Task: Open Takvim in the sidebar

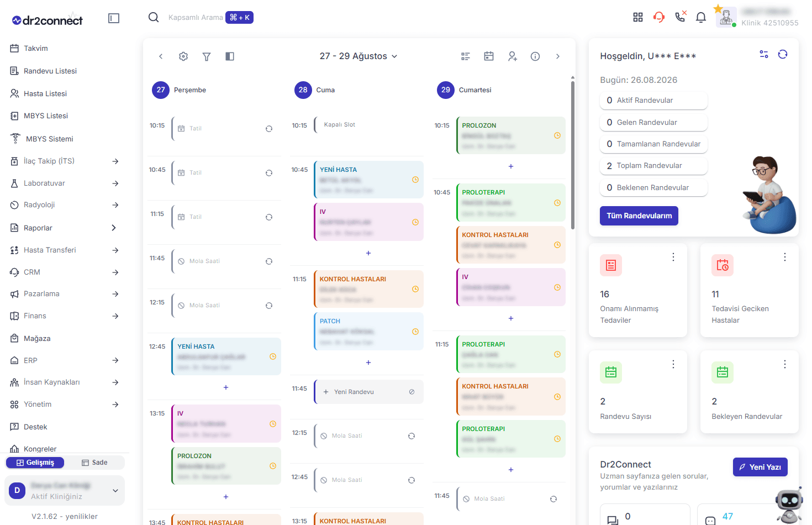Action: 36,49
